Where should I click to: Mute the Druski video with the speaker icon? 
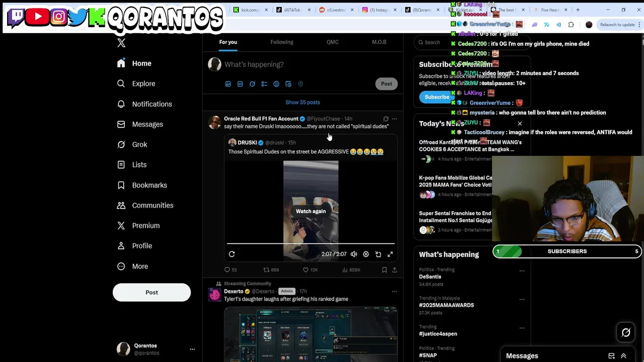(x=354, y=254)
